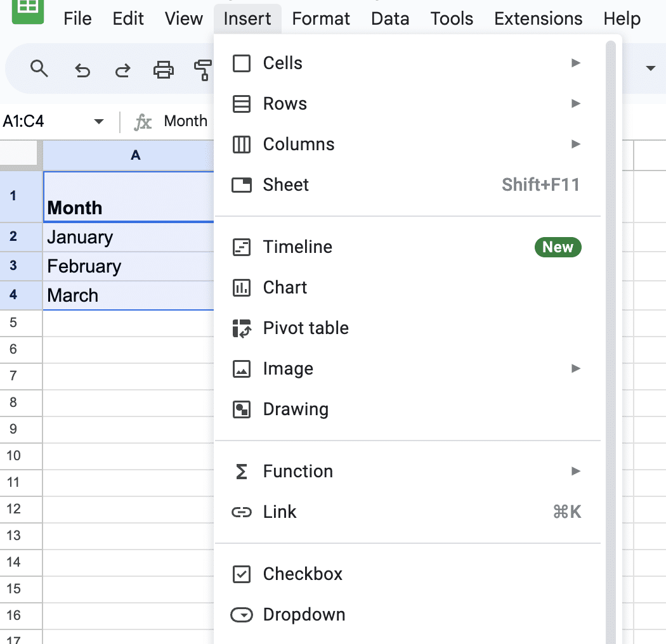
Task: Insert a Chart from the menu
Action: [285, 288]
